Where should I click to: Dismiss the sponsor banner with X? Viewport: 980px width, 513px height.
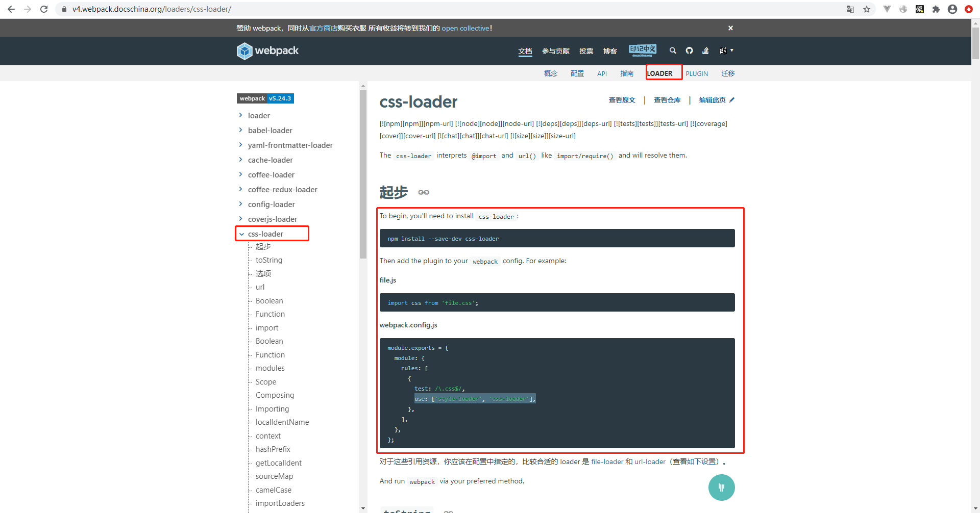pos(730,28)
